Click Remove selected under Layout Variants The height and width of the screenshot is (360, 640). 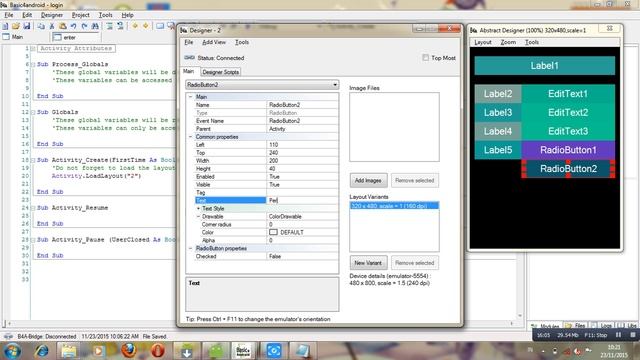coord(415,263)
